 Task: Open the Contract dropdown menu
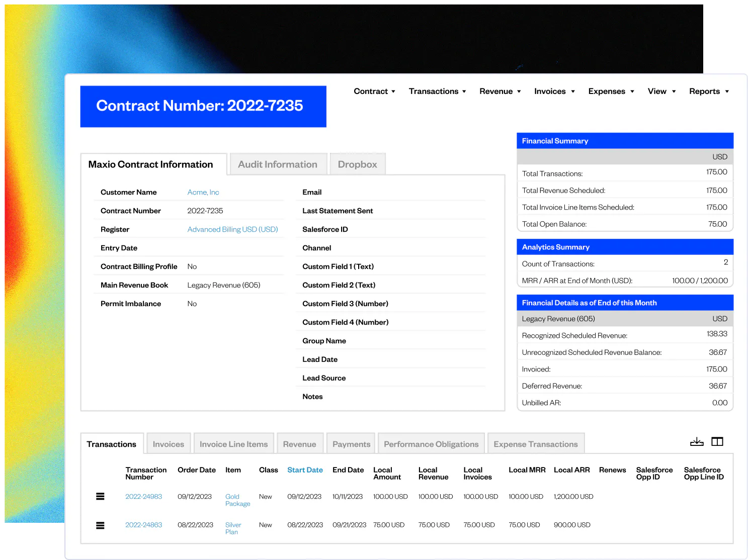tap(374, 91)
